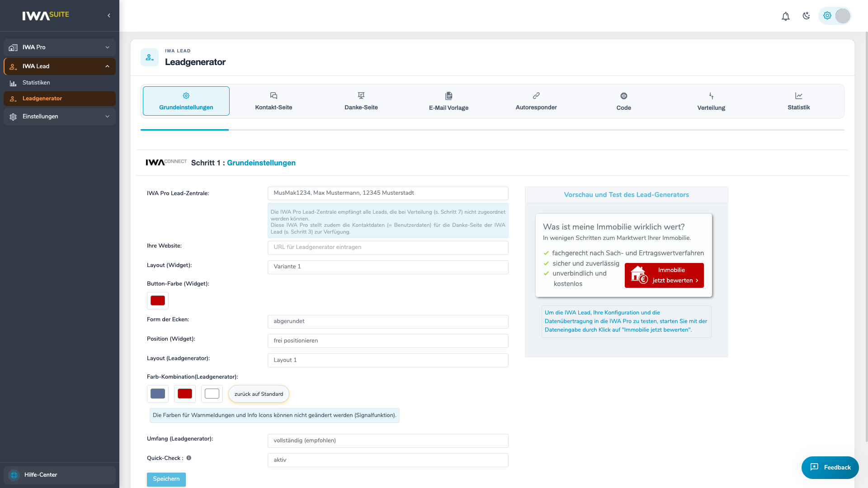Screen dimensions: 868x488
Task: Click the IWA Suite logo
Action: coord(46,15)
